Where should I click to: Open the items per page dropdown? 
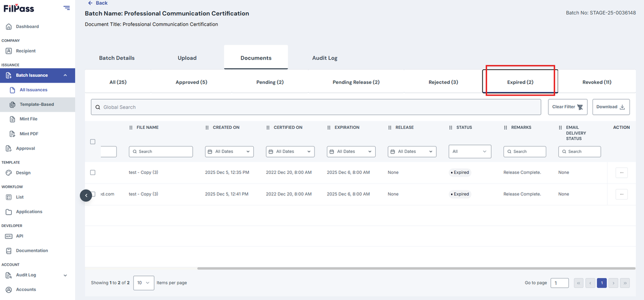[x=144, y=283]
